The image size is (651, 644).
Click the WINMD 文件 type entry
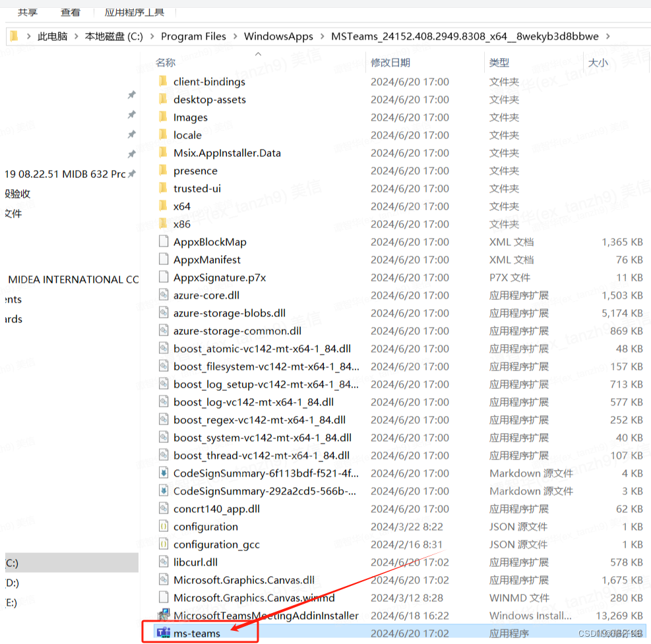519,597
